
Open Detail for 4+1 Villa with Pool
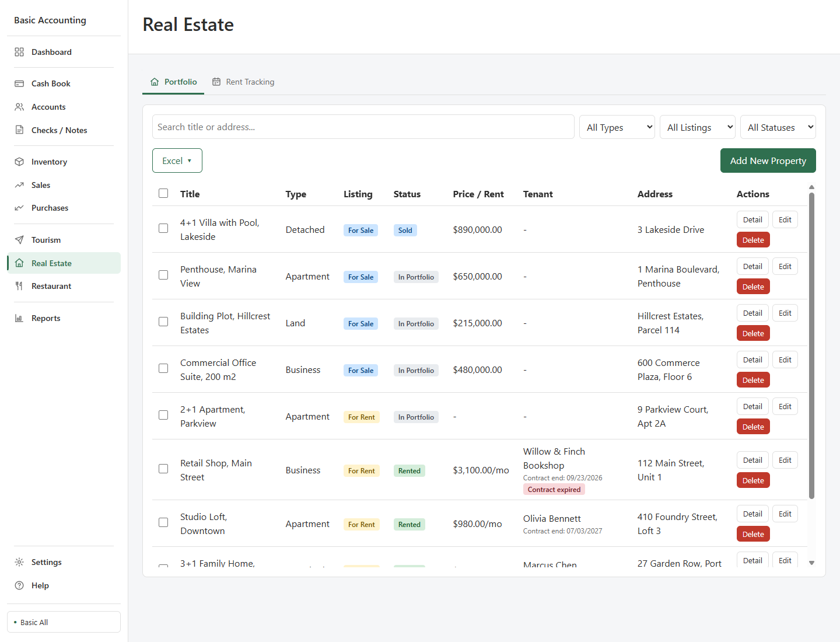pyautogui.click(x=752, y=220)
